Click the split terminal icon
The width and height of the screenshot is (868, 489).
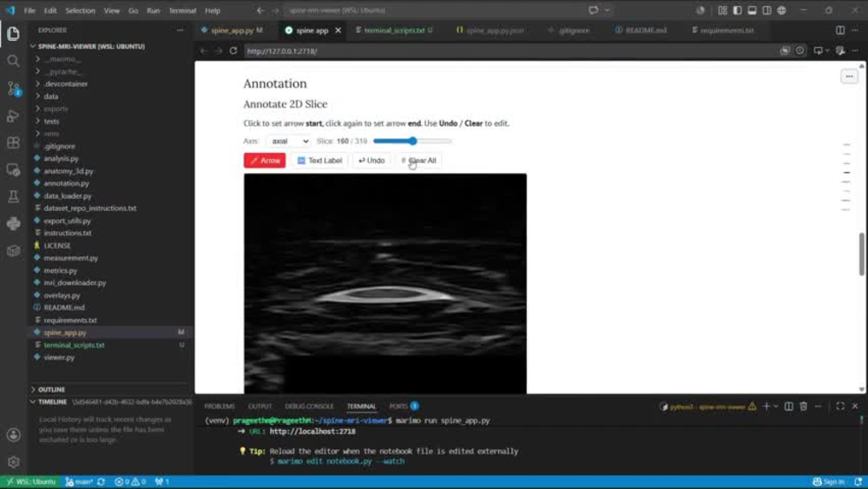pos(789,406)
